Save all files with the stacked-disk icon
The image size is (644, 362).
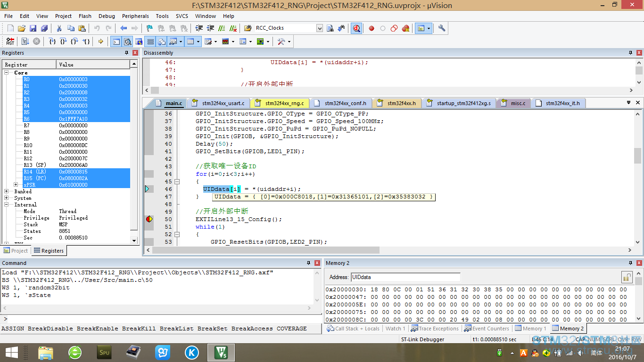[x=44, y=28]
